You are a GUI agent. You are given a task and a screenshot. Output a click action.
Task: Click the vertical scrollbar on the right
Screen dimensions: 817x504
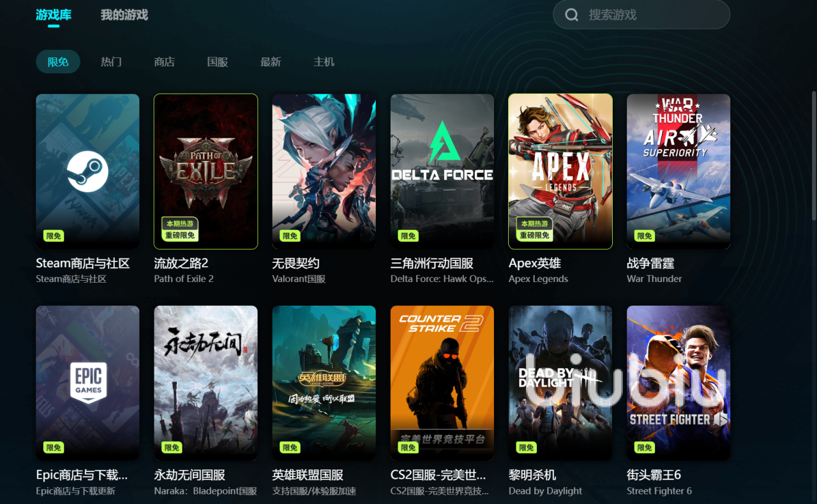[x=814, y=156]
